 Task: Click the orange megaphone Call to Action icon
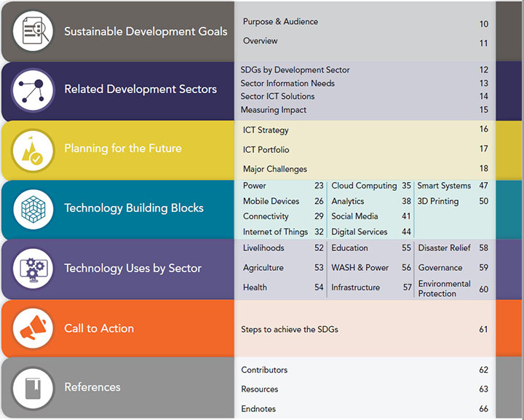[x=33, y=328]
